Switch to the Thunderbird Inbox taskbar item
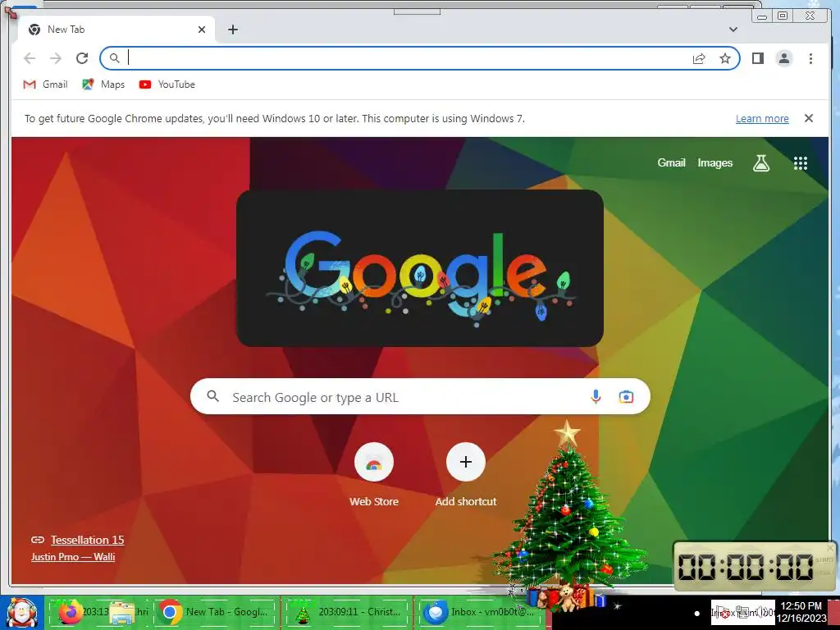The height and width of the screenshot is (630, 840). [480, 612]
